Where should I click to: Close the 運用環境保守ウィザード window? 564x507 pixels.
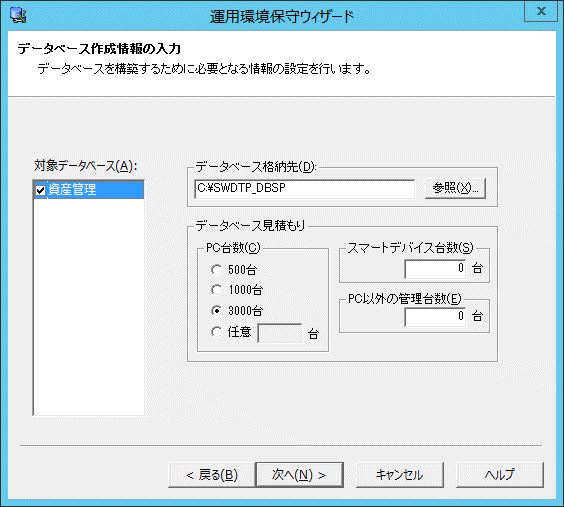click(541, 12)
